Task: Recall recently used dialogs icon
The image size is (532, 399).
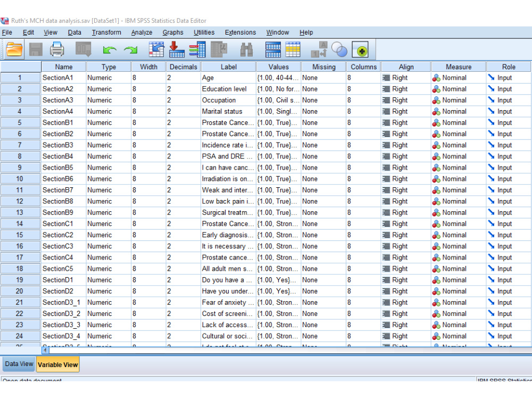Action: [x=83, y=49]
